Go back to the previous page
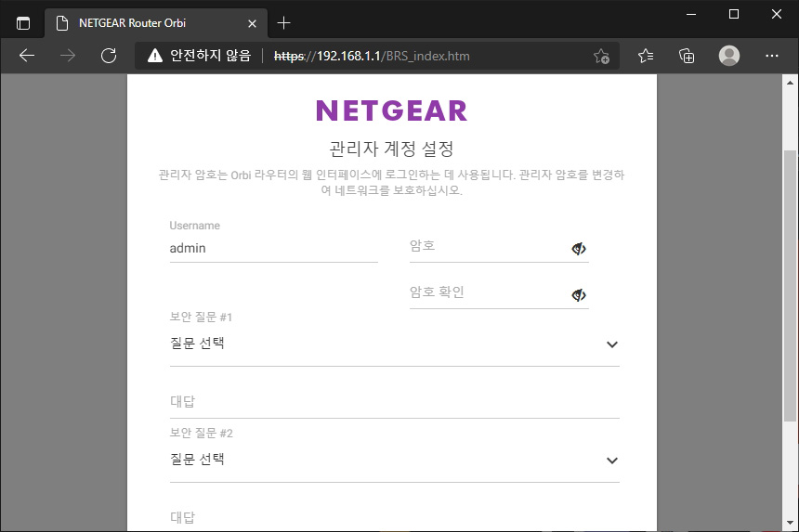The image size is (799, 532). tap(27, 56)
